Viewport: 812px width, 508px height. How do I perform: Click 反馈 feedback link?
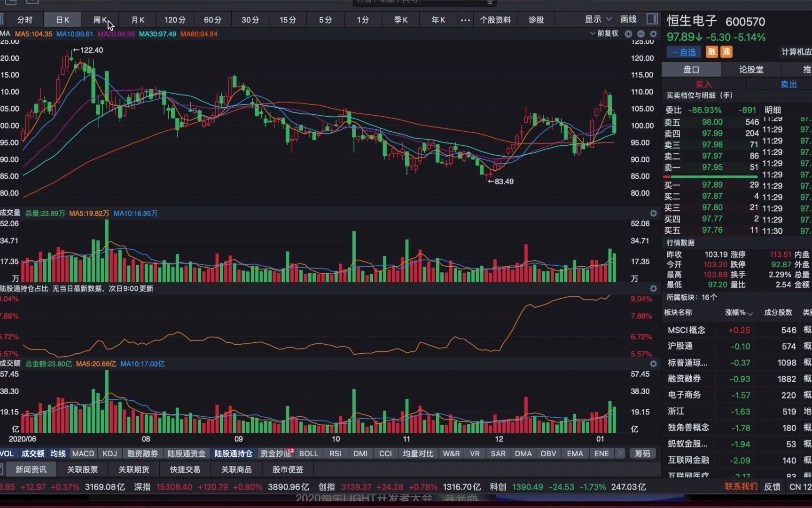coord(772,486)
